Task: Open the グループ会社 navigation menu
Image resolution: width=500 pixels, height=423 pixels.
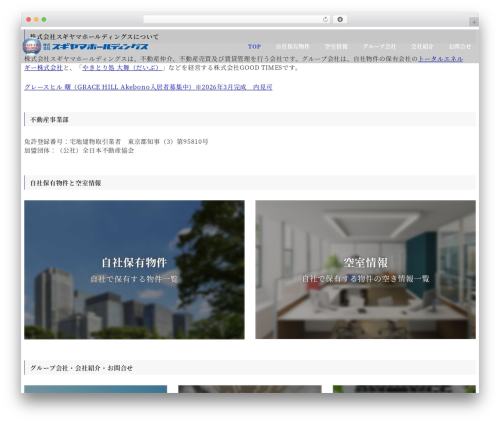Action: (x=379, y=47)
